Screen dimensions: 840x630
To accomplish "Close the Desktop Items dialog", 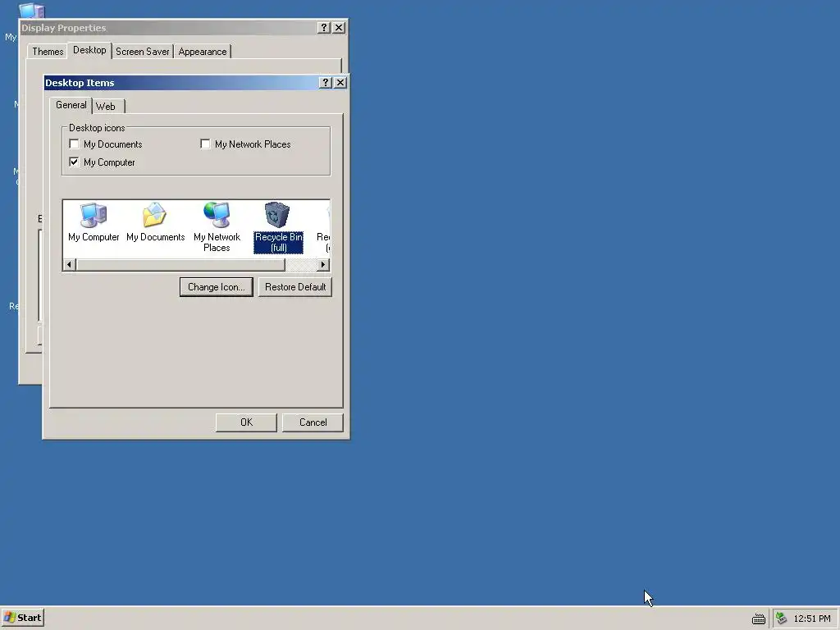I will [x=340, y=83].
